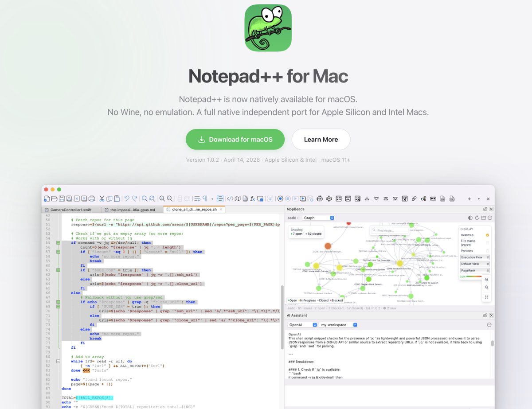
Task: Close the clone_all_di...ne_repos.sh tab
Action: click(222, 210)
